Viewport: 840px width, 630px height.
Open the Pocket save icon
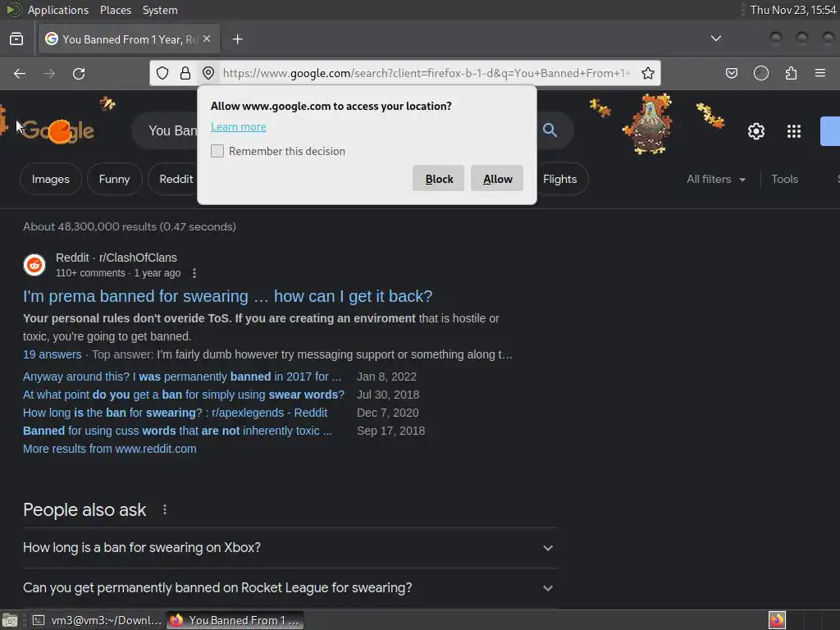click(x=732, y=73)
